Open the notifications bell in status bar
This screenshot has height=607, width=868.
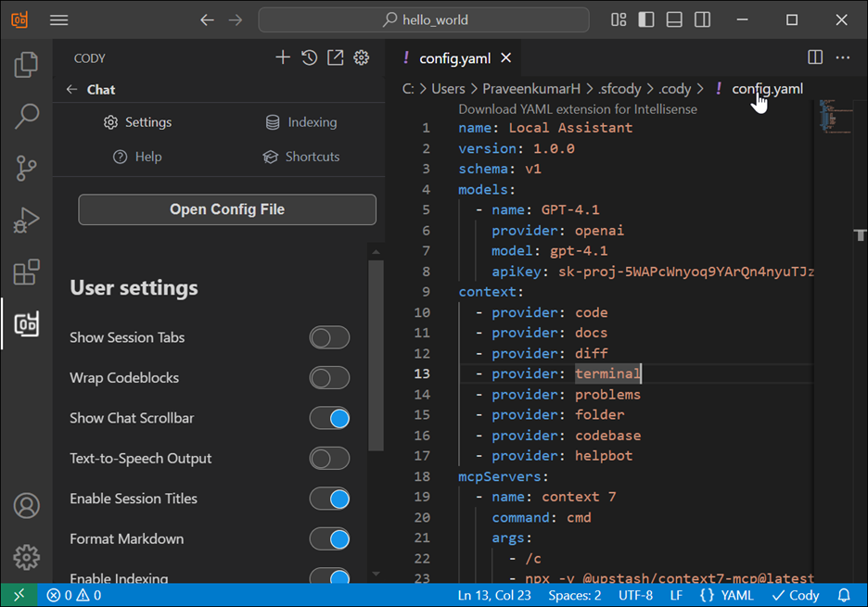842,595
